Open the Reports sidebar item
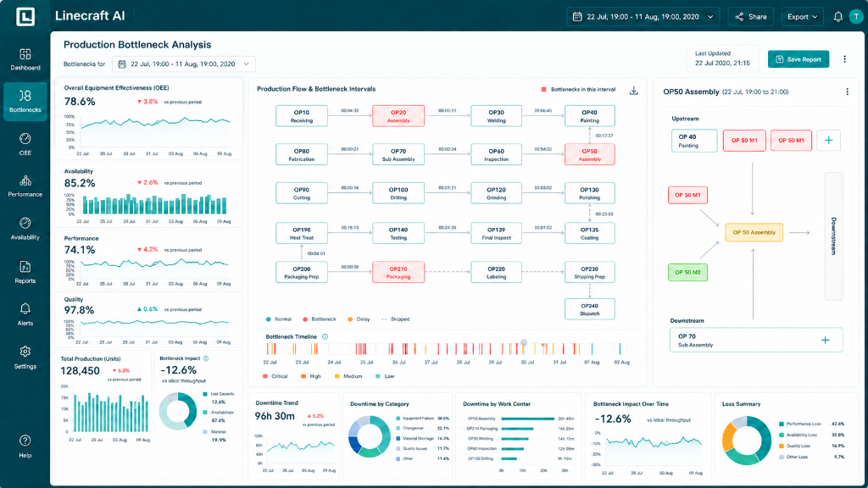 25,272
